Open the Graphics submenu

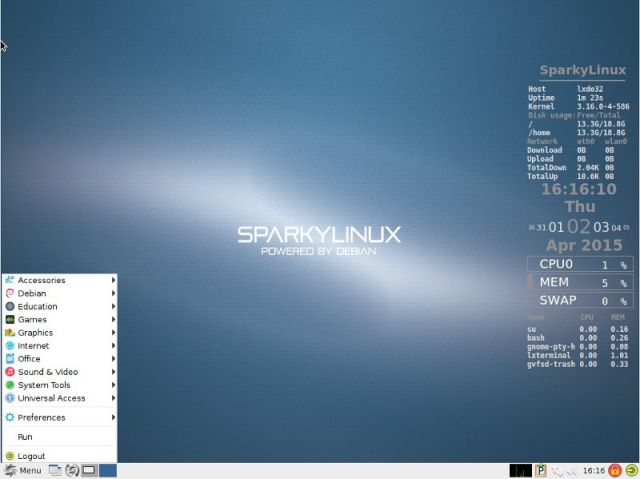60,332
